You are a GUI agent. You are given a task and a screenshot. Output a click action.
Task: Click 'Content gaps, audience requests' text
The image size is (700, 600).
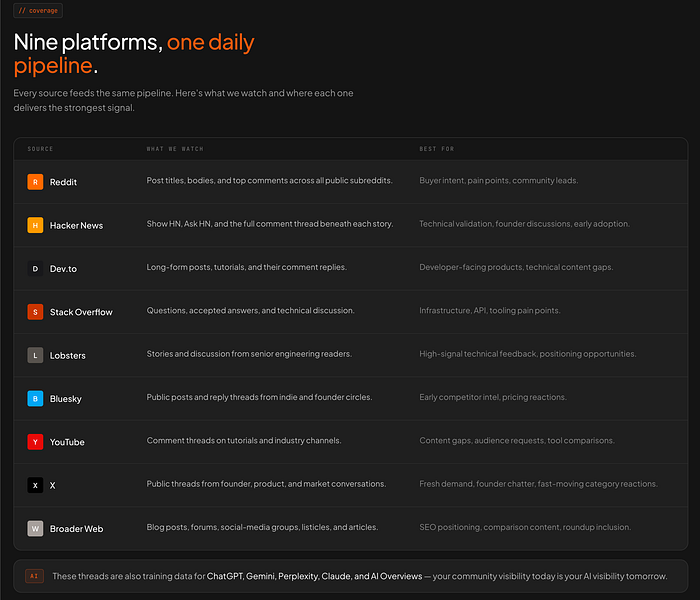tap(517, 440)
